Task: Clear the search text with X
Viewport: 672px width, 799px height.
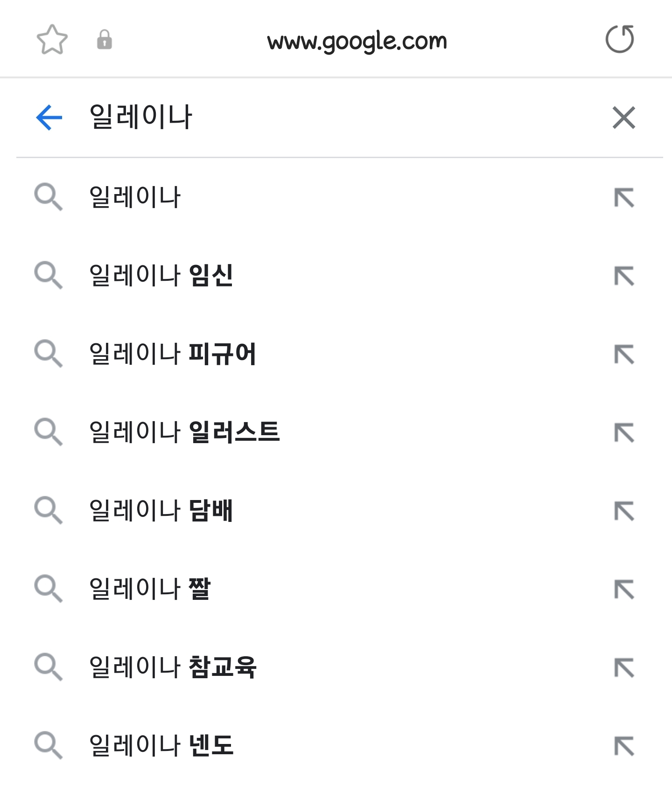Action: pos(624,118)
